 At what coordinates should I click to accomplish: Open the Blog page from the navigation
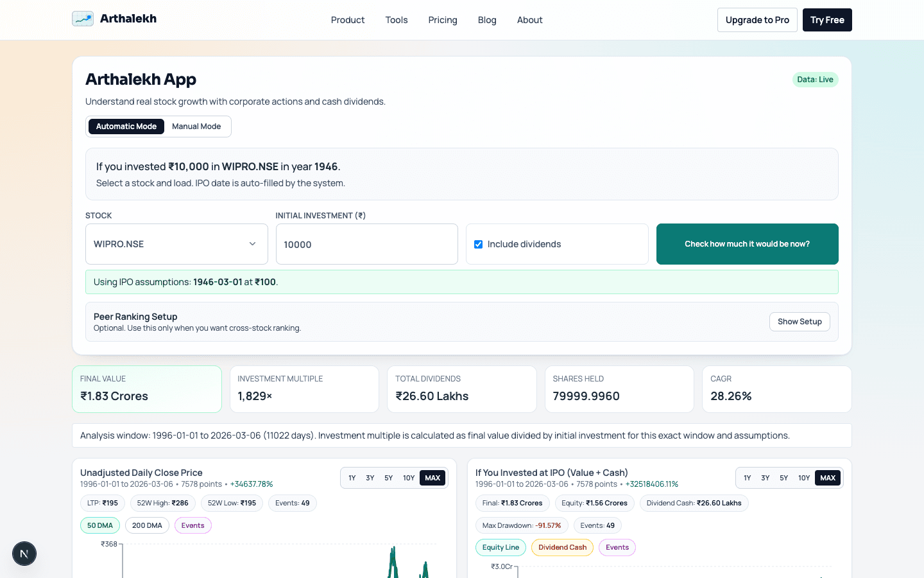pyautogui.click(x=487, y=20)
